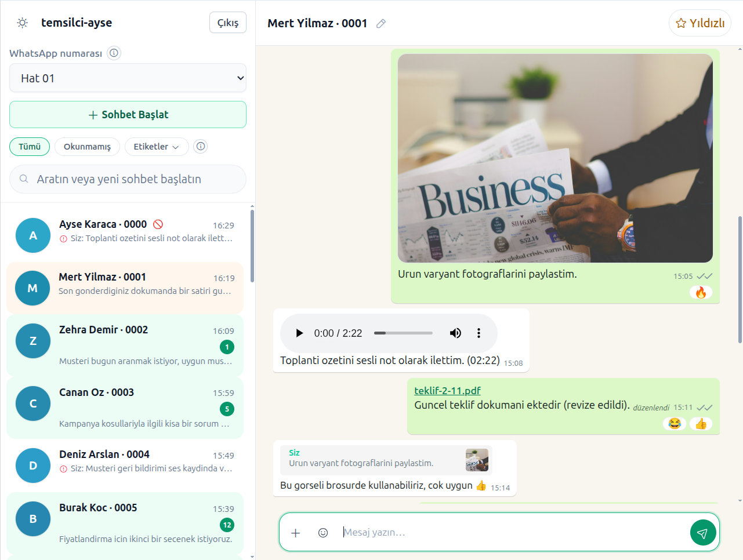Image resolution: width=743 pixels, height=560 pixels.
Task: Open Canan Oz 0003 conversation
Action: 125,408
